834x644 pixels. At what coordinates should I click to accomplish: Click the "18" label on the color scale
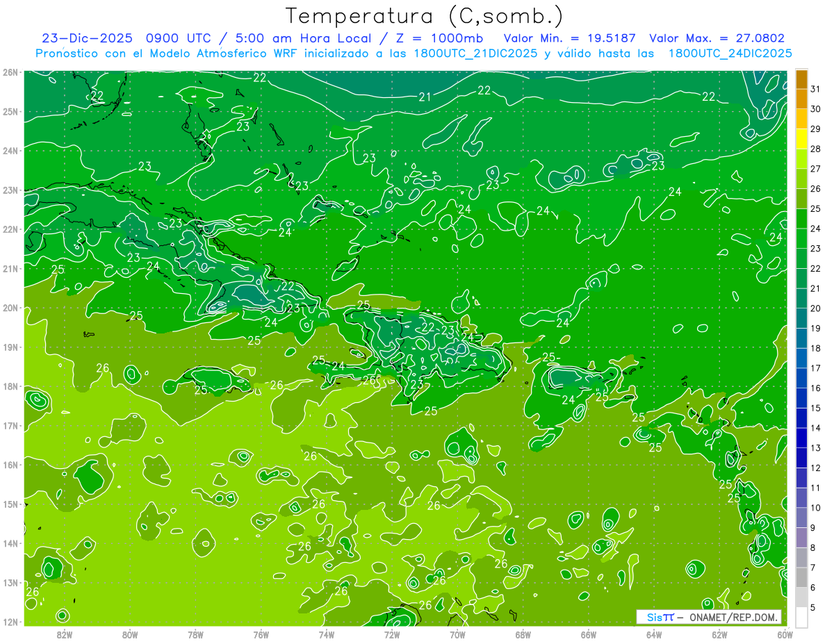816,349
